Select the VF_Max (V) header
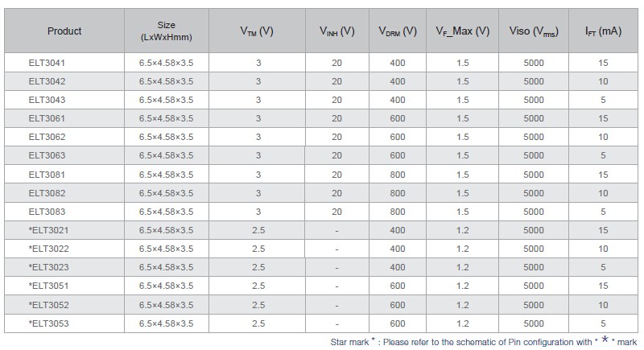The height and width of the screenshot is (350, 644). [x=462, y=31]
